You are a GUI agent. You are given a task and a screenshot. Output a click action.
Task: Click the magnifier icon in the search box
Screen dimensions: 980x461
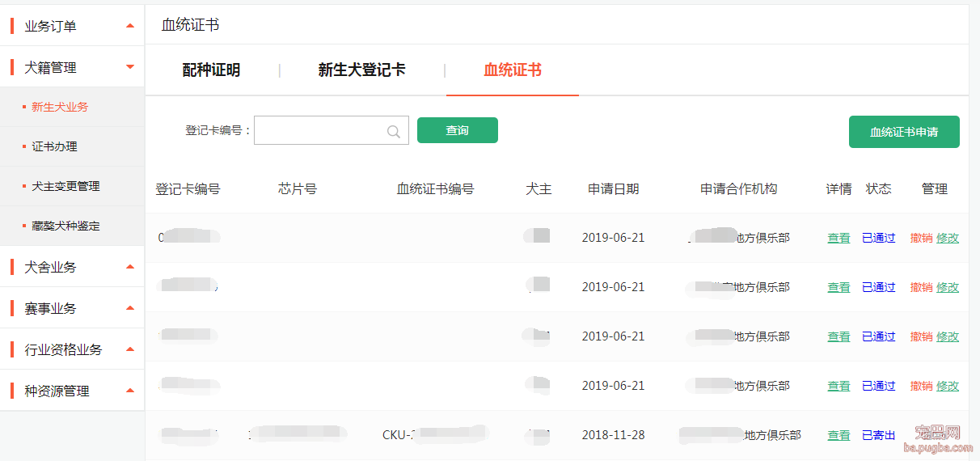pyautogui.click(x=394, y=131)
